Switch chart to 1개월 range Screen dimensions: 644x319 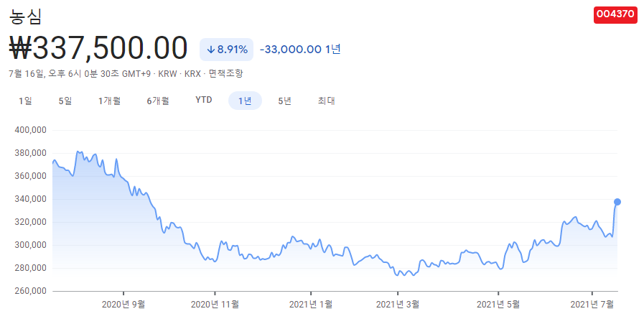click(109, 101)
